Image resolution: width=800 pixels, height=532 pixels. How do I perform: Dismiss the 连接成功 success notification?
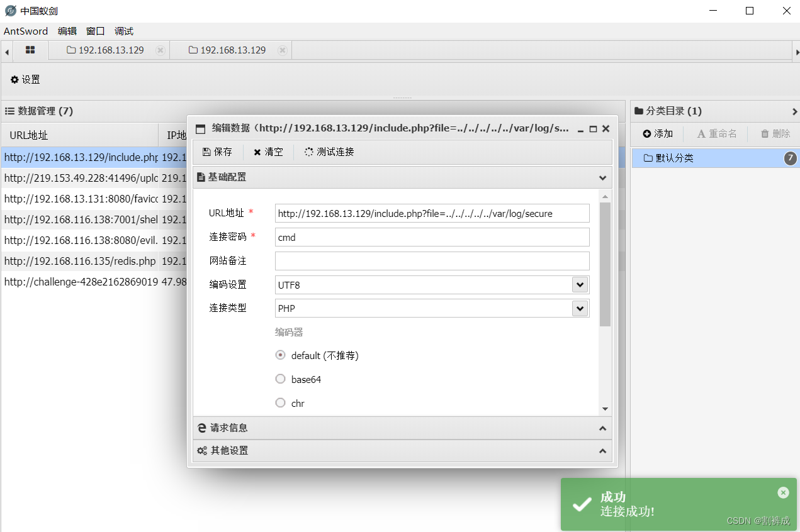pyautogui.click(x=783, y=492)
